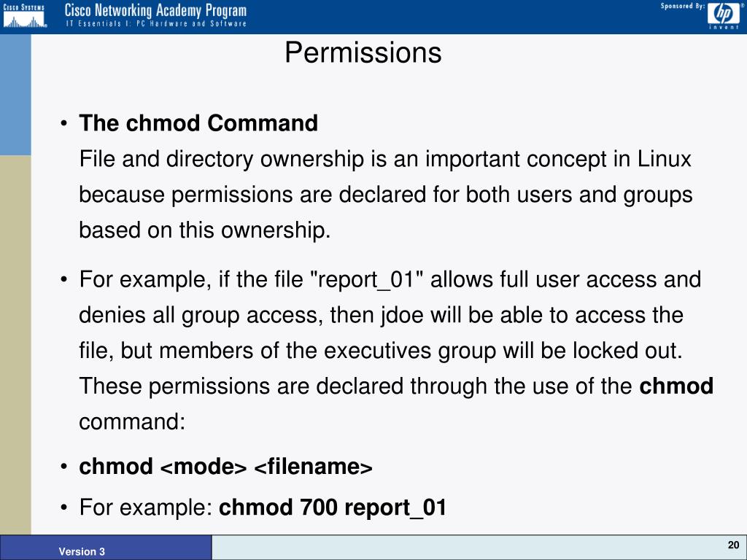Click the slide number 20
This screenshot has width=747, height=560.
click(733, 546)
